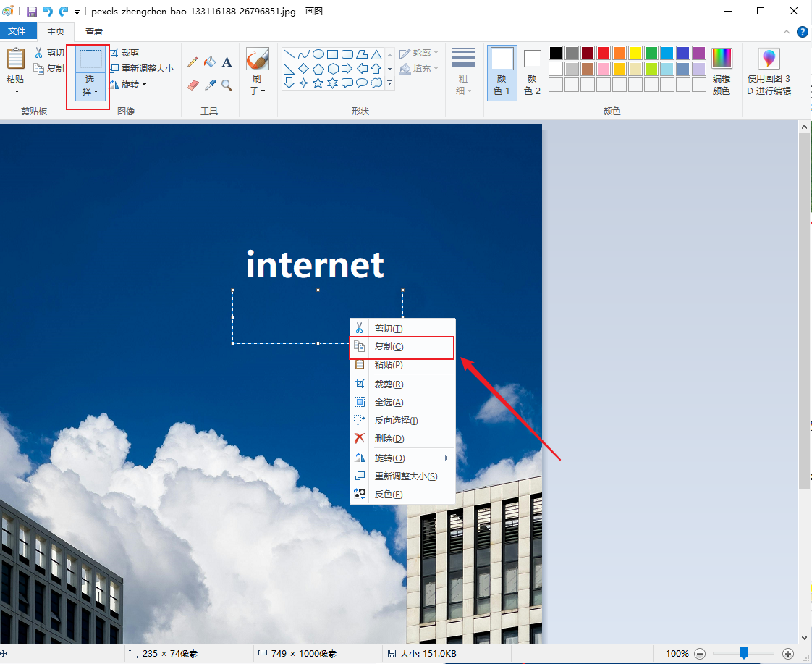The width and height of the screenshot is (812, 664).
Task: Collapse the ribbon with the chevron
Action: [786, 32]
